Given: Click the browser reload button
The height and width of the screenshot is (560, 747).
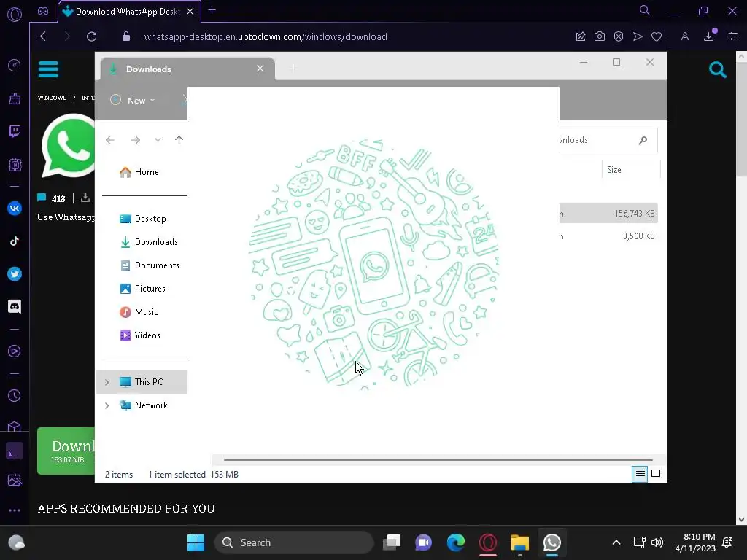Looking at the screenshot, I should point(91,36).
